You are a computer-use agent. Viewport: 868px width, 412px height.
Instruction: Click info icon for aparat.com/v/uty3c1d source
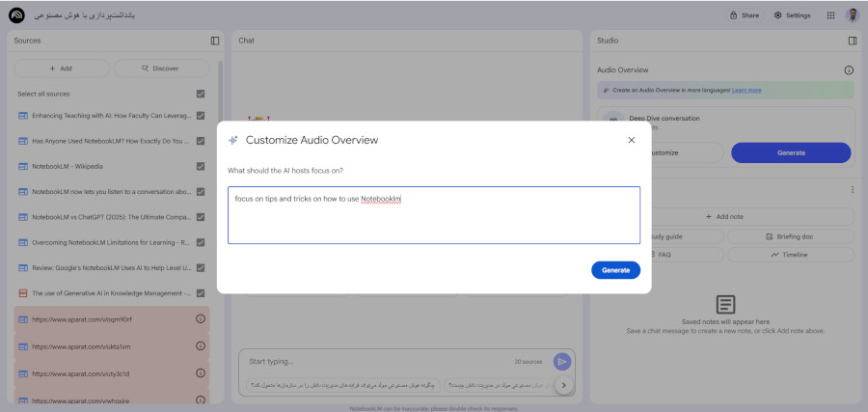tap(201, 373)
